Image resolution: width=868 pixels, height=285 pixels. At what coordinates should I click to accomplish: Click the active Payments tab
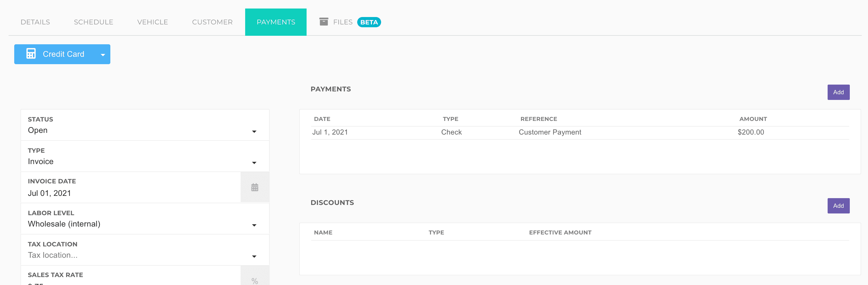pos(276,22)
